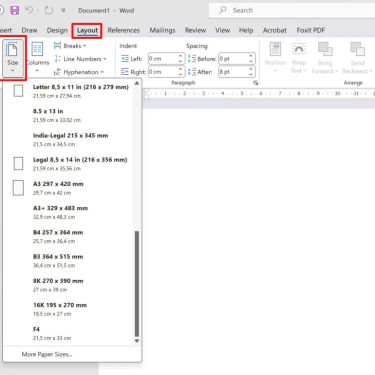The image size is (375, 375).
Task: Click the paper size list scroll-up arrow
Action: click(137, 83)
